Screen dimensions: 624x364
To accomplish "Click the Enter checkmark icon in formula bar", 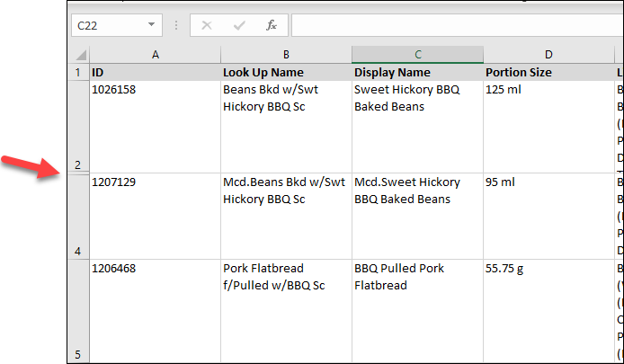I will pos(239,26).
